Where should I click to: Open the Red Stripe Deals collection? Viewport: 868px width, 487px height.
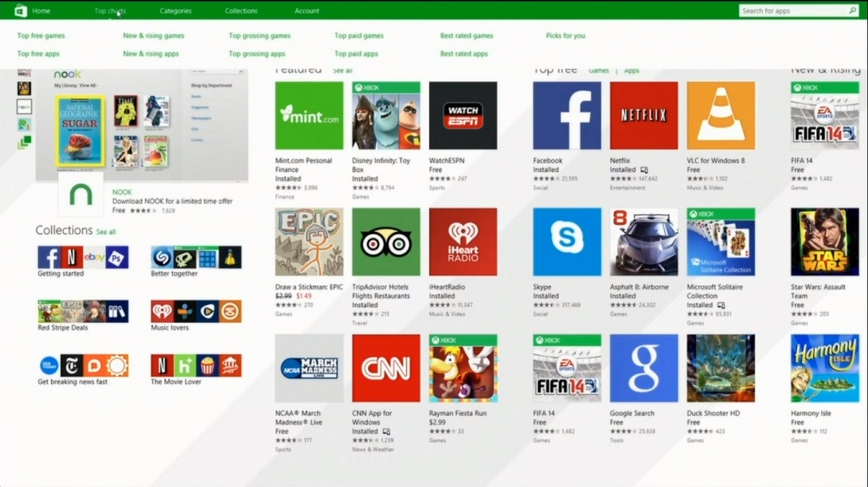tap(83, 315)
